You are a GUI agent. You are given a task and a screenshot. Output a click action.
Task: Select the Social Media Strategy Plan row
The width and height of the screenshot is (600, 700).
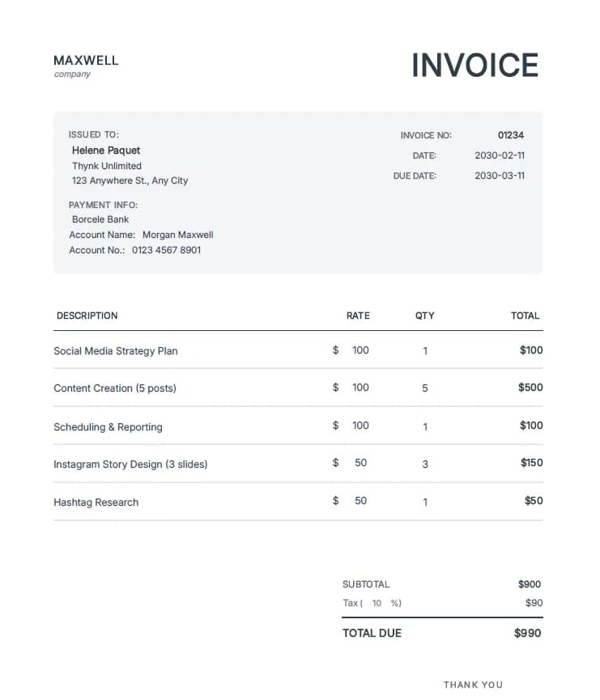(299, 350)
